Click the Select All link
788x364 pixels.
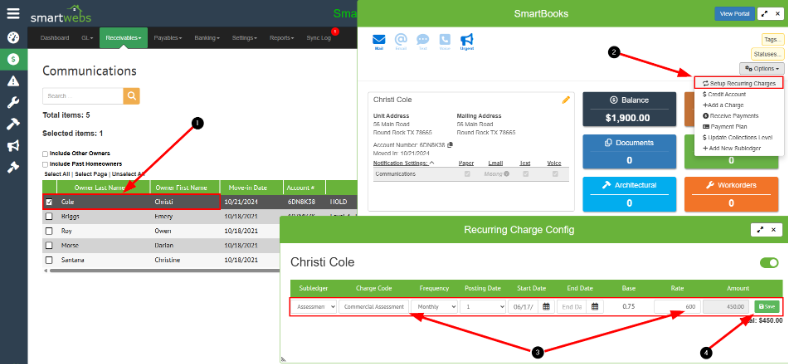(57, 174)
